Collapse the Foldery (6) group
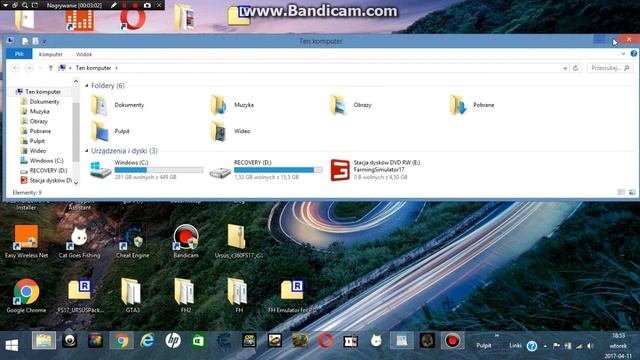Screen dimensions: 640x360 click(87, 86)
